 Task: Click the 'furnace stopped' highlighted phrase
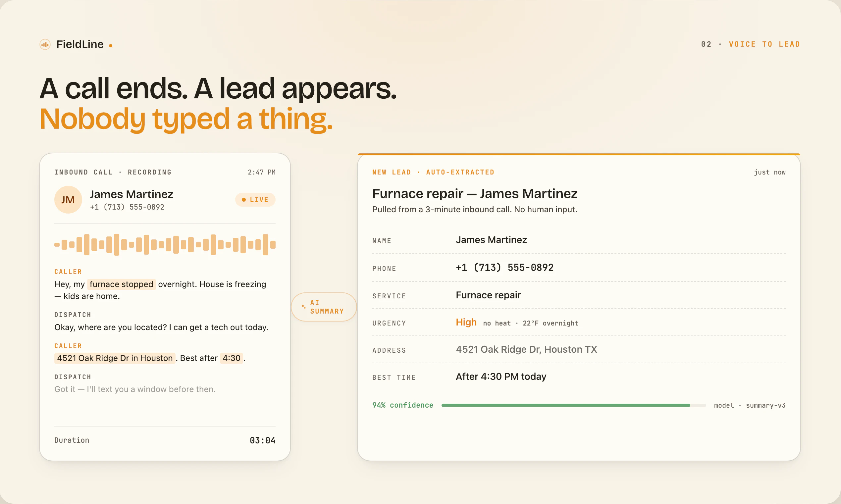(121, 284)
